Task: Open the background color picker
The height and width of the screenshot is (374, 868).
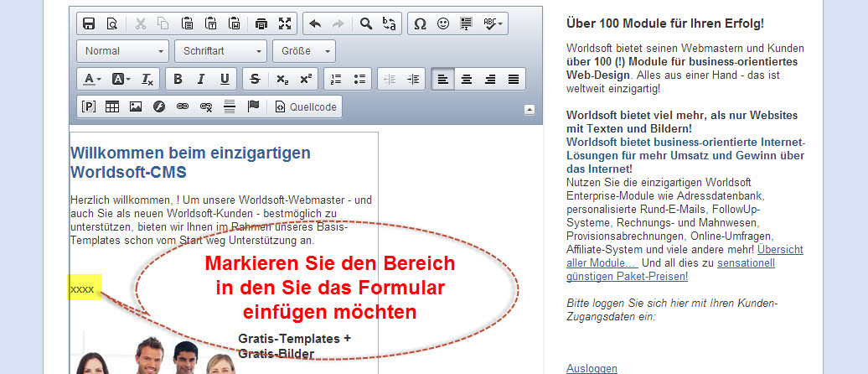Action: point(121,79)
